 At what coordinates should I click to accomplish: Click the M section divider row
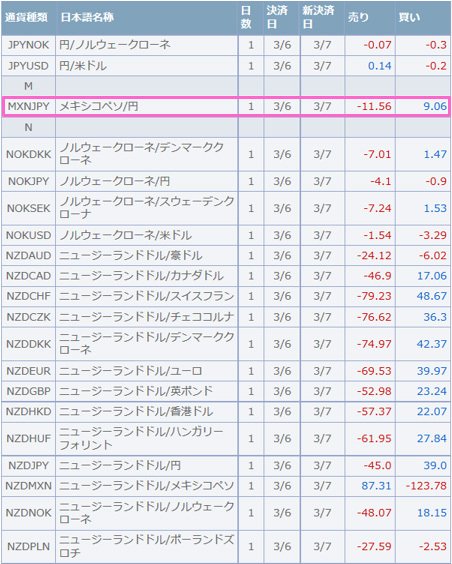click(x=226, y=86)
